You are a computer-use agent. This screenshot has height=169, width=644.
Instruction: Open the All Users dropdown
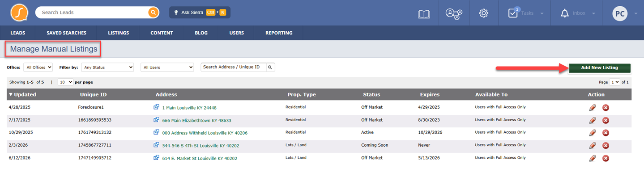click(167, 67)
